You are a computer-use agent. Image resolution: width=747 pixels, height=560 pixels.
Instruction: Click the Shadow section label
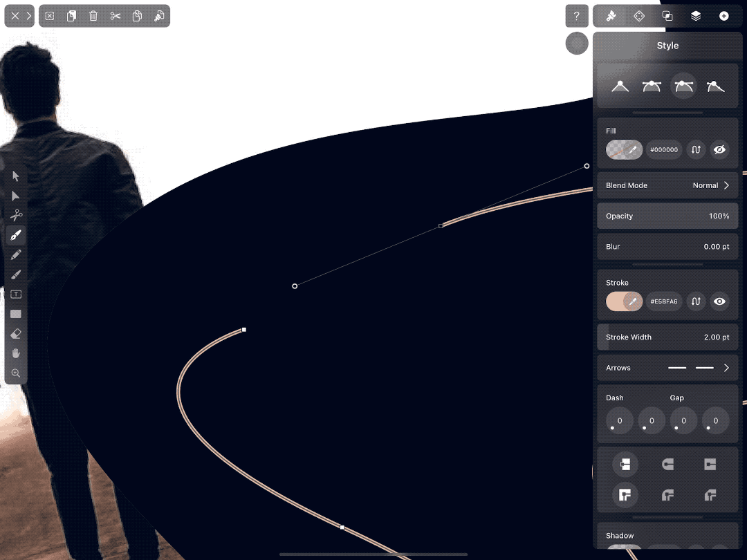620,536
